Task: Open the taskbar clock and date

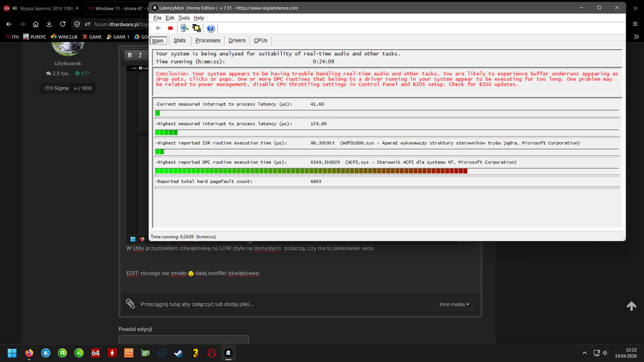Action: 626,353
